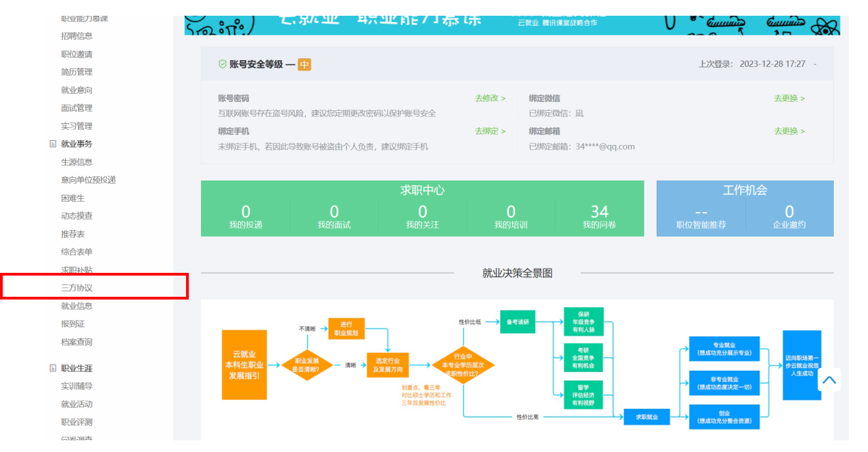
Task: Collapse the 职业生涯 sidebar section
Action: (x=77, y=369)
